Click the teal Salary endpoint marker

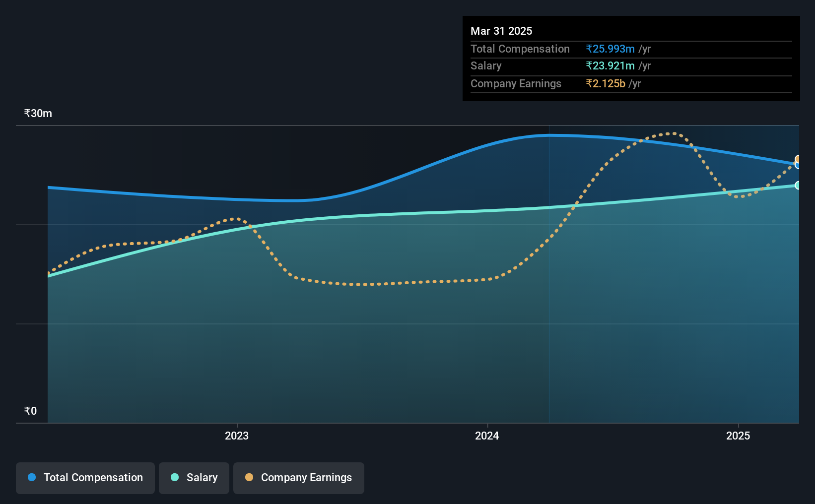coord(798,185)
